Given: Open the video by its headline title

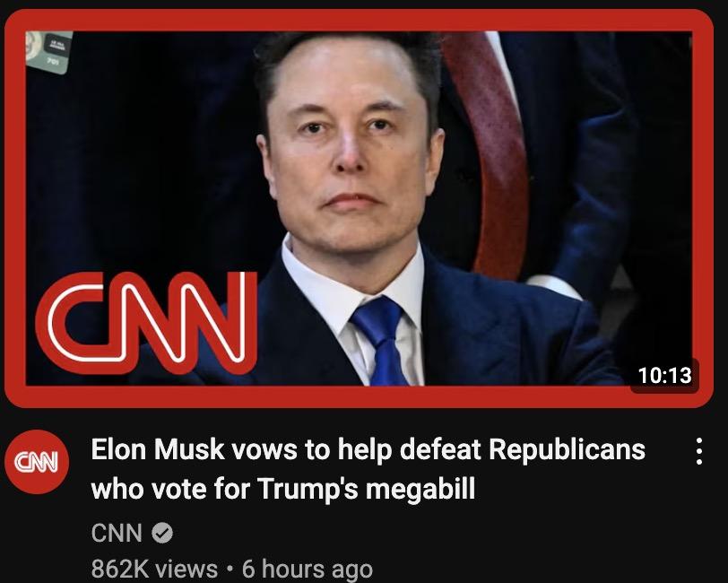Looking at the screenshot, I should point(368,469).
